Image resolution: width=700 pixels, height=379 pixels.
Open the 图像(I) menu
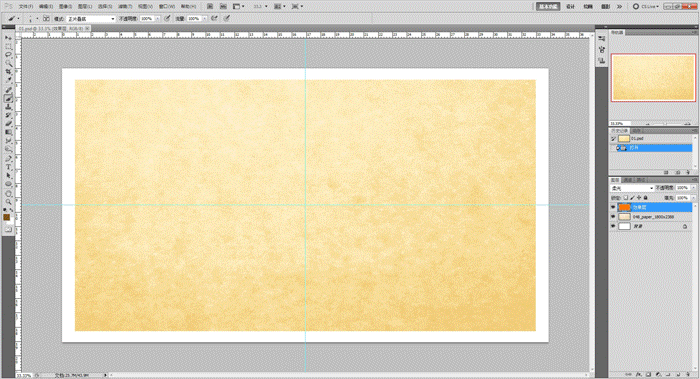pos(66,7)
